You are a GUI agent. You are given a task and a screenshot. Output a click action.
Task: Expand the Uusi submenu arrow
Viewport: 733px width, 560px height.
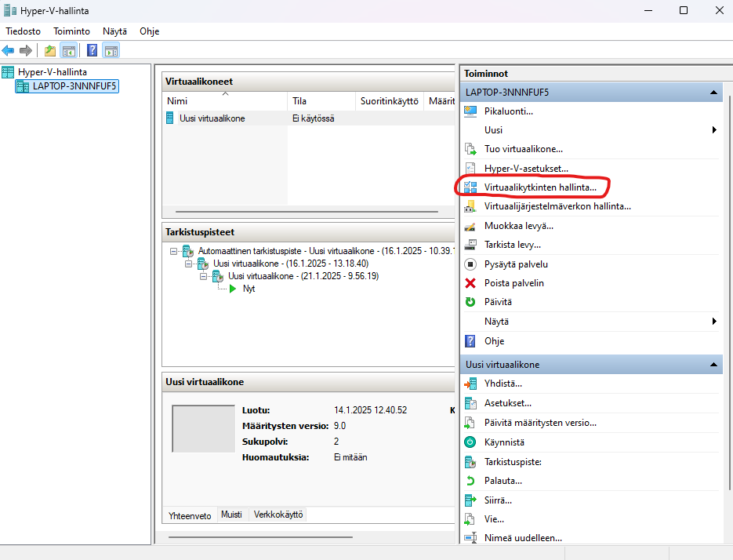[x=714, y=130]
